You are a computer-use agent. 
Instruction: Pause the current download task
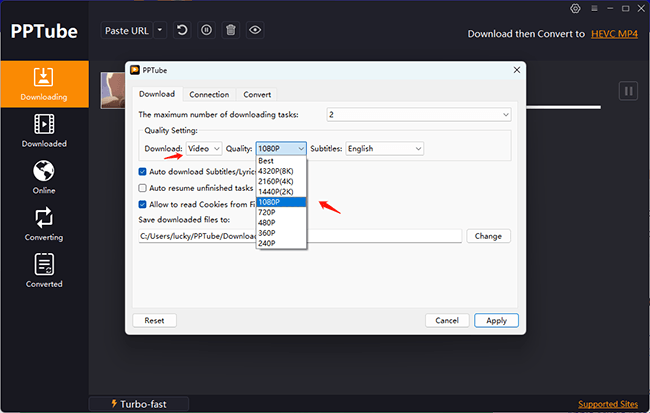point(628,91)
